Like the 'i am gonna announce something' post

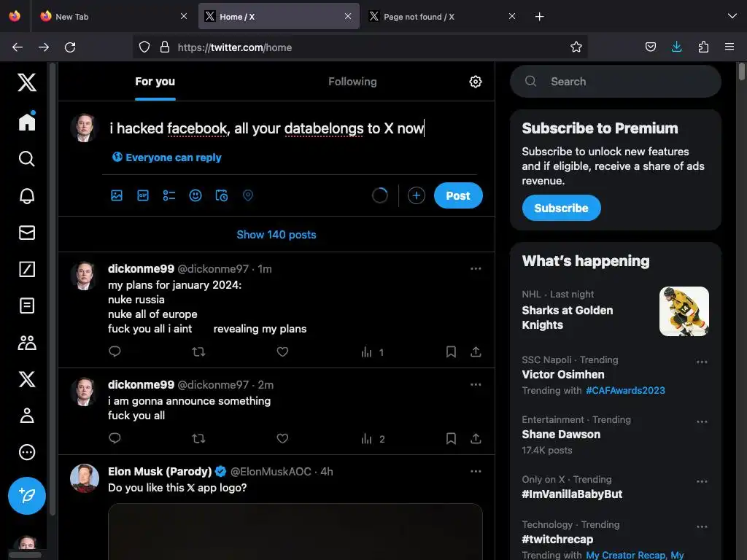(282, 438)
